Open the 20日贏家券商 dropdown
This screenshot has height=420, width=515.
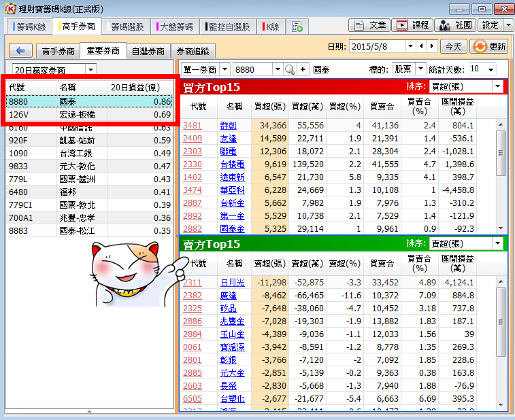point(90,69)
